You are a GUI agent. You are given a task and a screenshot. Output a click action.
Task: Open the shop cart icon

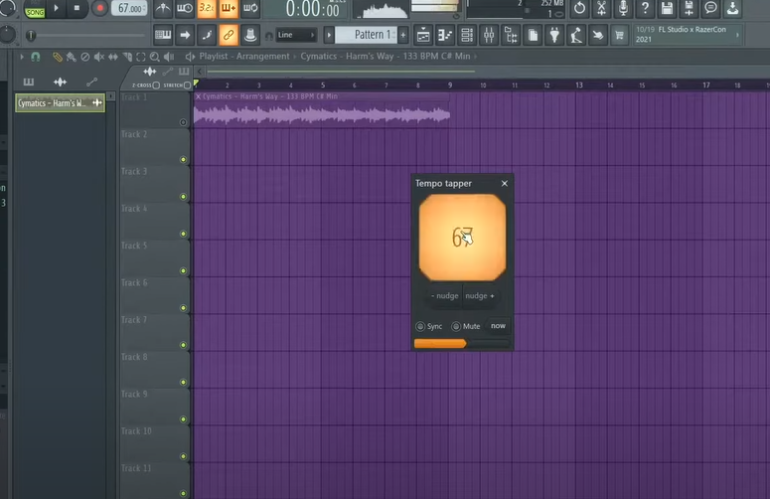point(620,35)
